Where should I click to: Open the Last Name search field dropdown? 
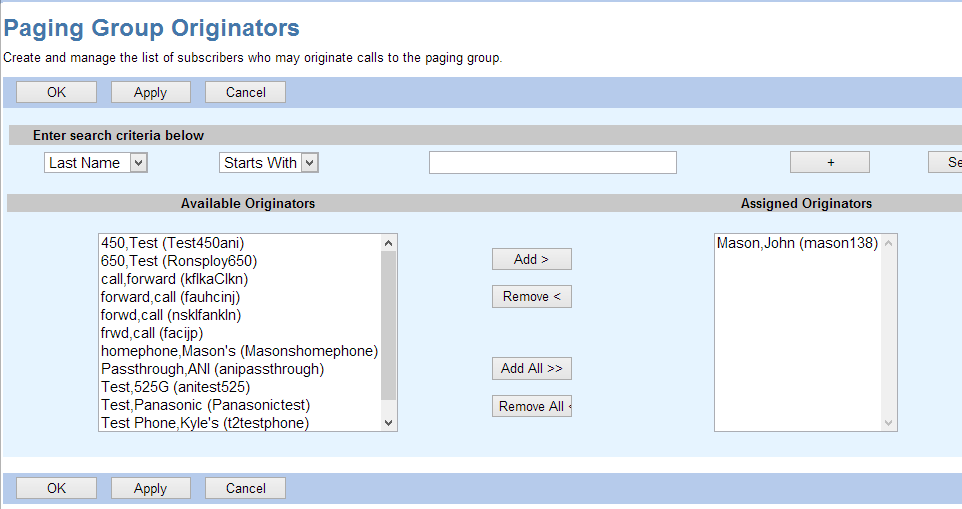pyautogui.click(x=96, y=163)
